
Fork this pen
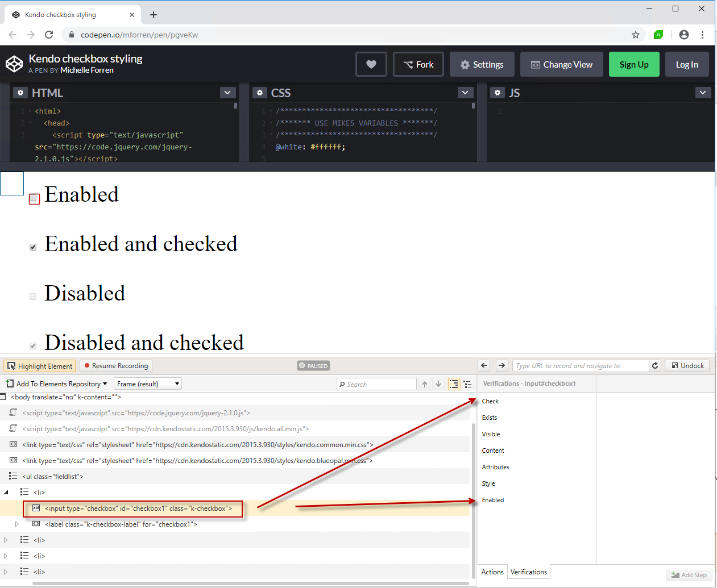coord(418,64)
